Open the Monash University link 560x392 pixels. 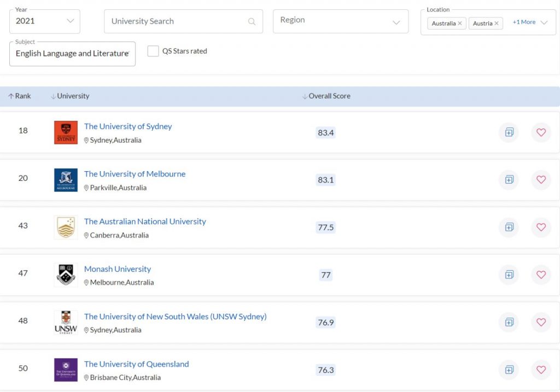118,269
